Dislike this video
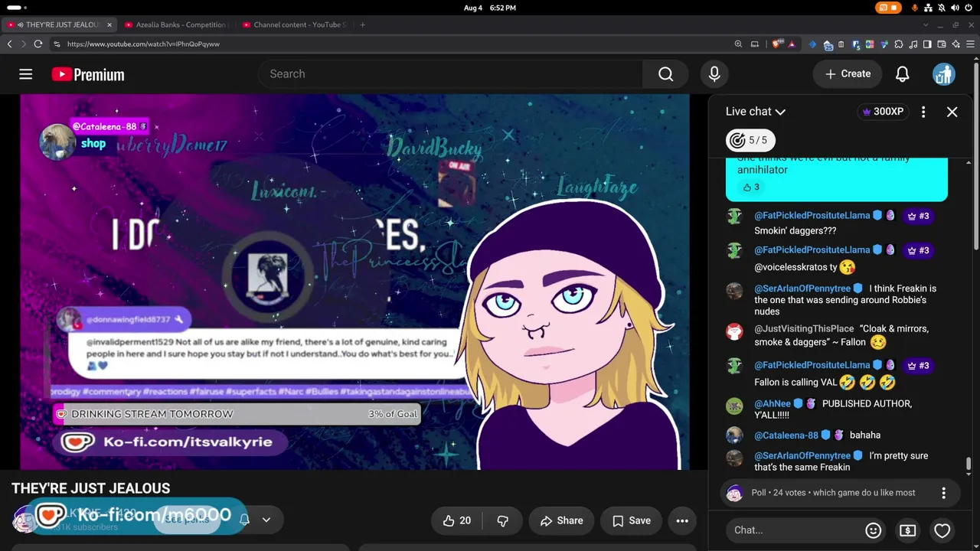 [x=502, y=520]
